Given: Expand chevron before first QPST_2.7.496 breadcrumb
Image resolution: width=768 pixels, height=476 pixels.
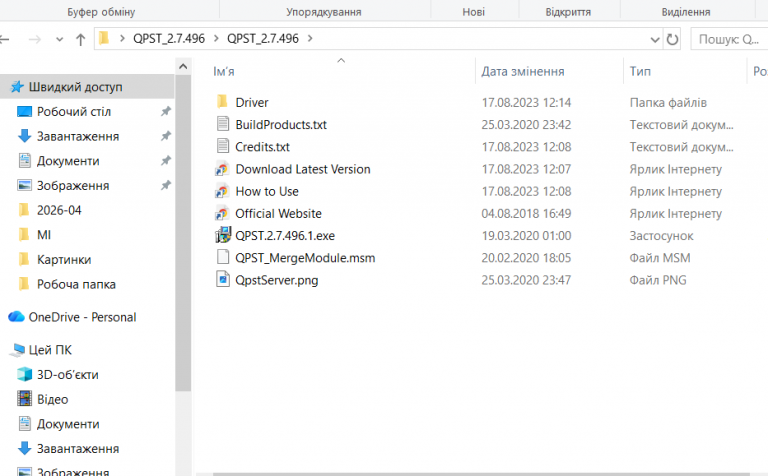Looking at the screenshot, I should [122, 38].
